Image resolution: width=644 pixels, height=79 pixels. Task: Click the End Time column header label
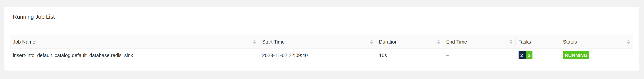(x=456, y=42)
